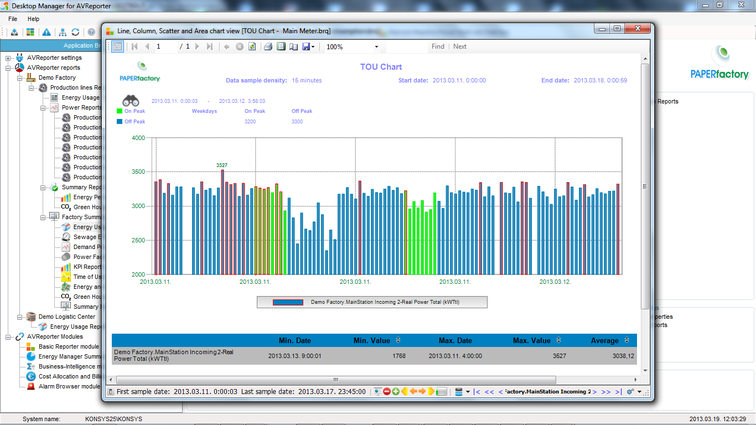Click the orange left-right arrows pan icon
The image size is (756, 425).
coord(418,392)
